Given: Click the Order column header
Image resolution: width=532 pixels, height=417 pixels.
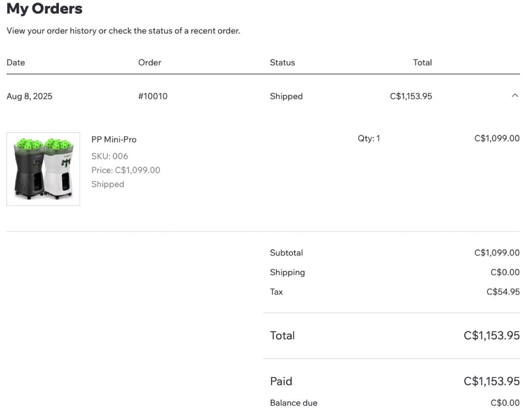Looking at the screenshot, I should pyautogui.click(x=150, y=62).
